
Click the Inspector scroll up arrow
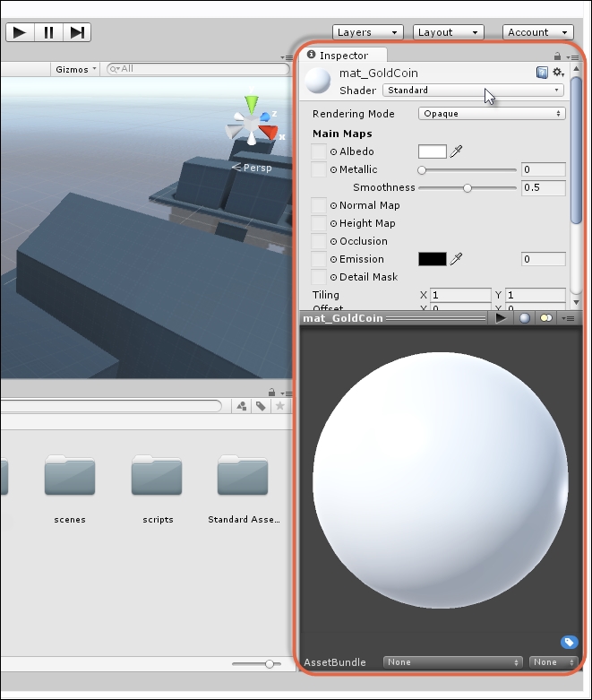(x=576, y=69)
